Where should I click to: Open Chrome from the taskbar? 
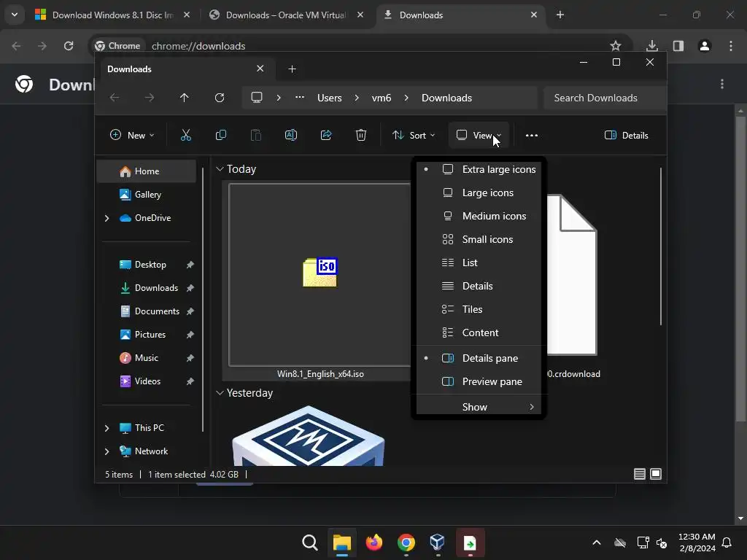(406, 542)
